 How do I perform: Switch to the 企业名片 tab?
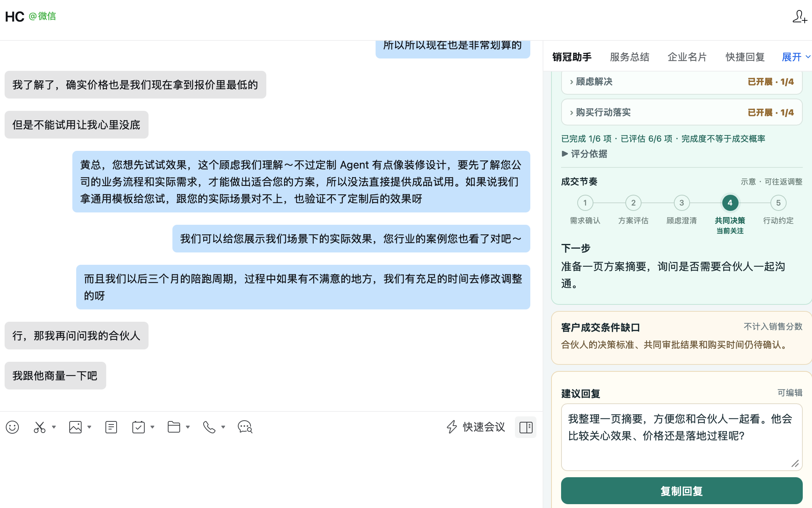click(687, 57)
